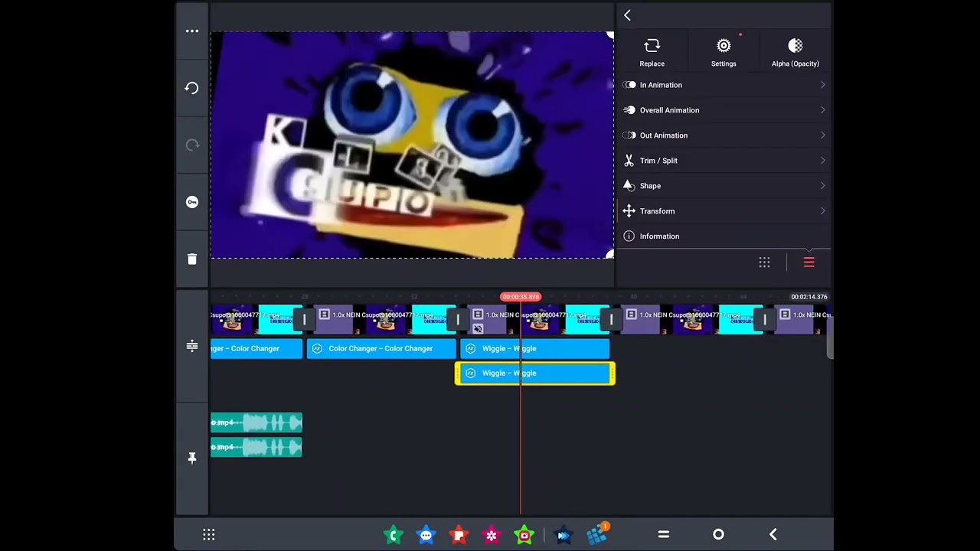Undo the last edit
Viewport: 980px width, 551px height.
coord(192,88)
